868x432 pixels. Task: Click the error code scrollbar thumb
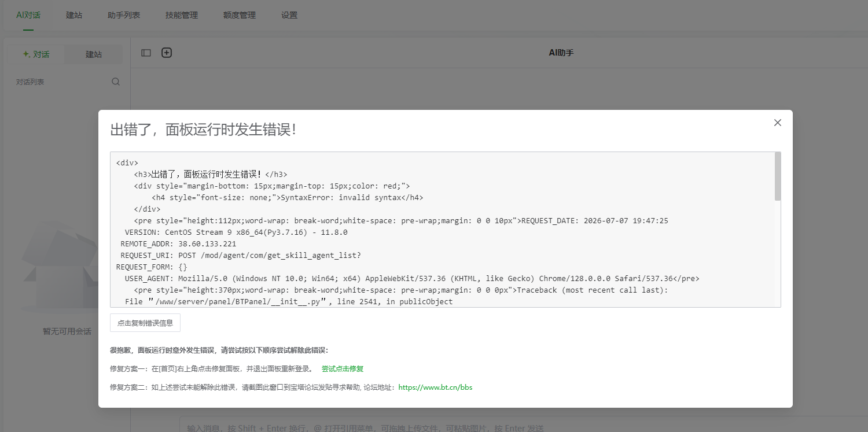point(778,176)
